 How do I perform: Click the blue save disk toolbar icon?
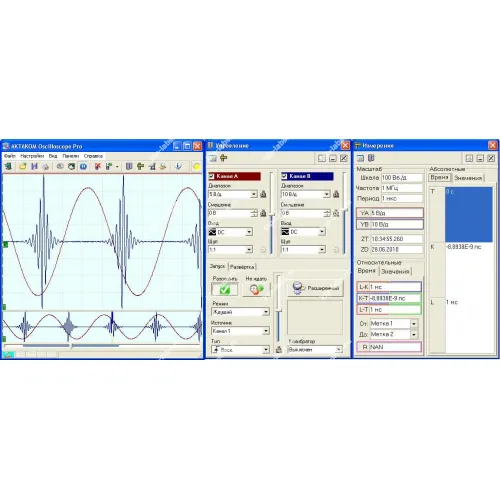coord(34,166)
